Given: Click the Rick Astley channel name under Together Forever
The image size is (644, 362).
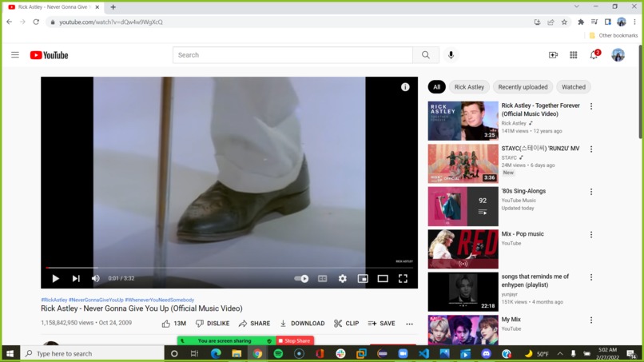Looking at the screenshot, I should tap(514, 123).
